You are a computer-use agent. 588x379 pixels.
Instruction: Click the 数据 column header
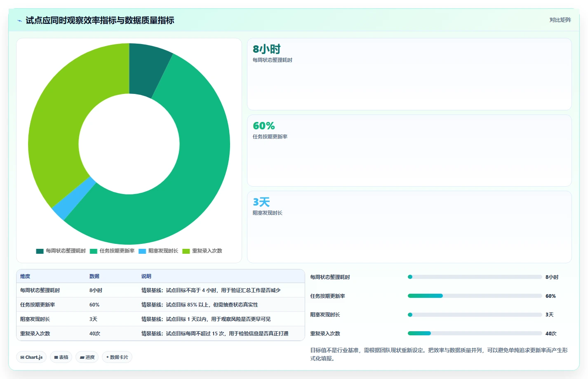pos(94,276)
